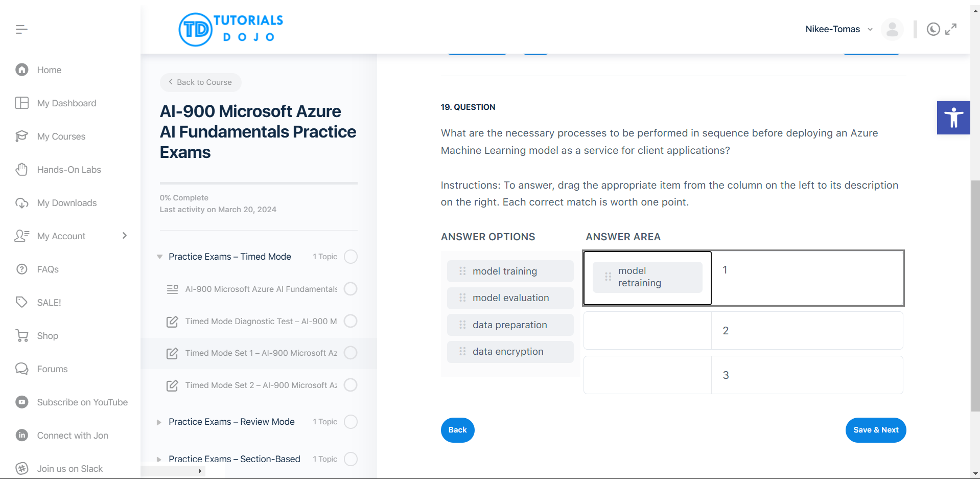This screenshot has width=980, height=479.
Task: Click the Subscribe on YouTube icon
Action: pos(22,402)
